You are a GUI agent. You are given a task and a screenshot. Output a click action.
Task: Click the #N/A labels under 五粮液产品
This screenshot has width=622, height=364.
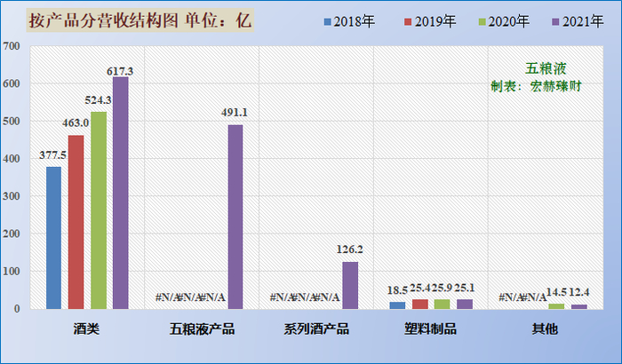click(x=190, y=297)
